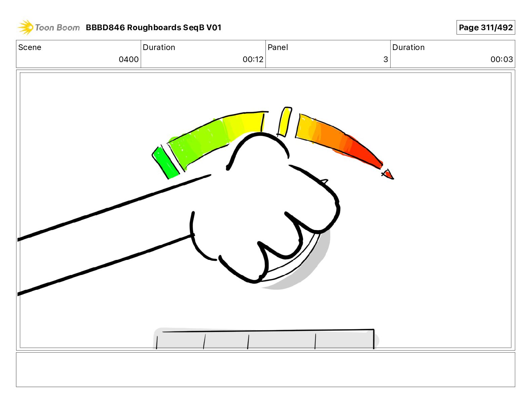
Task: Click the scene duration value '00:12'
Action: coord(253,59)
